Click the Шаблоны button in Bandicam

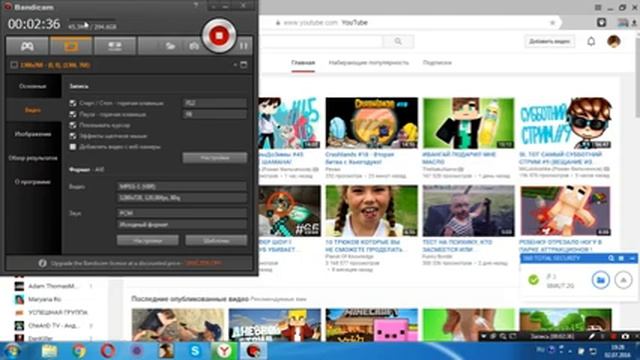(216, 240)
